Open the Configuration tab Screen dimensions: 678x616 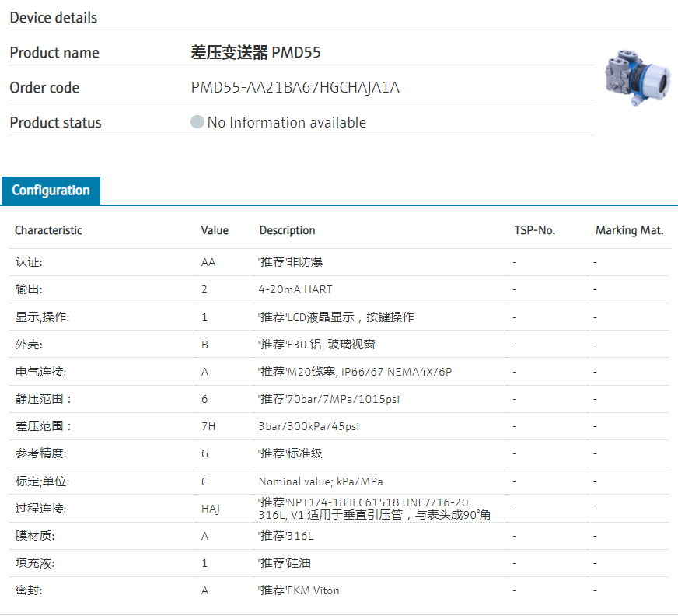coord(51,191)
